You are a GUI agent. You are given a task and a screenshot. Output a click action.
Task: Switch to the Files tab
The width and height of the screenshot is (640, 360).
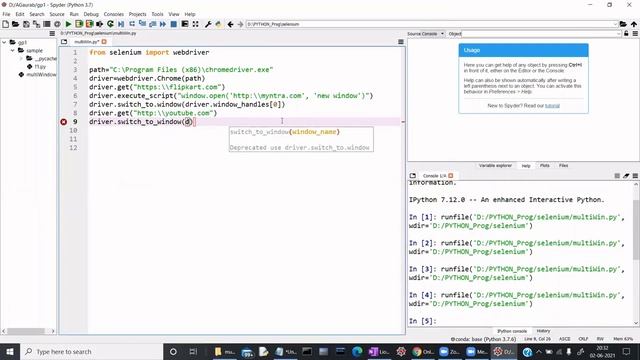coord(564,166)
